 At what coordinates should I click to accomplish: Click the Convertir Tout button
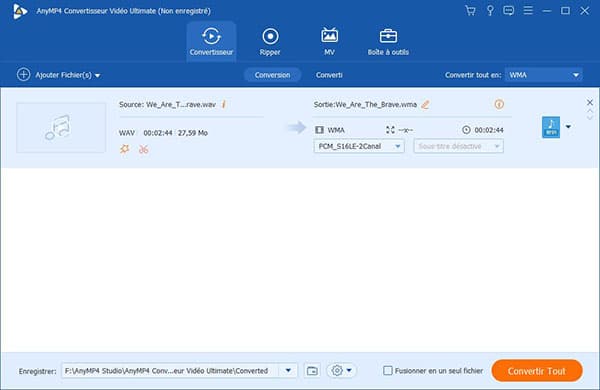[x=537, y=370]
